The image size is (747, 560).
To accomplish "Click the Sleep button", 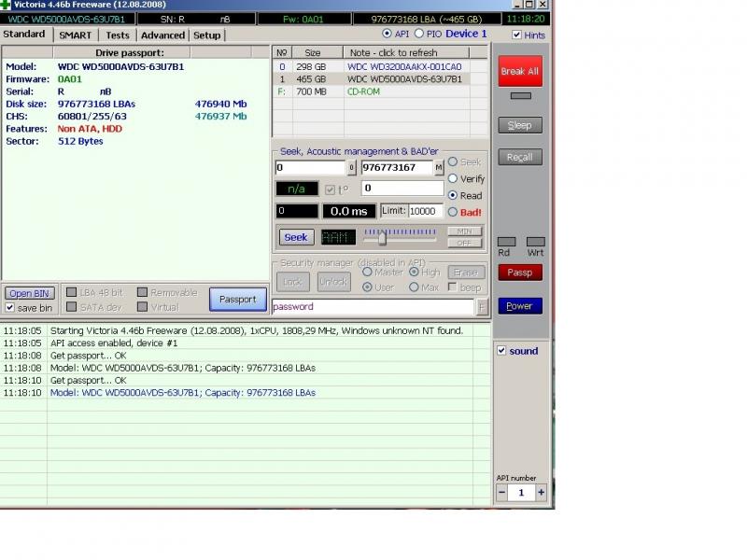I will point(520,125).
